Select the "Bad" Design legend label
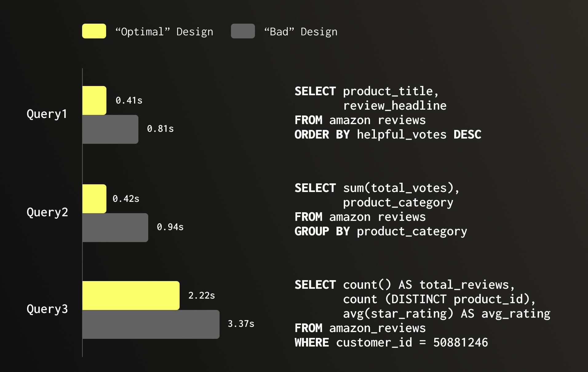 [300, 32]
